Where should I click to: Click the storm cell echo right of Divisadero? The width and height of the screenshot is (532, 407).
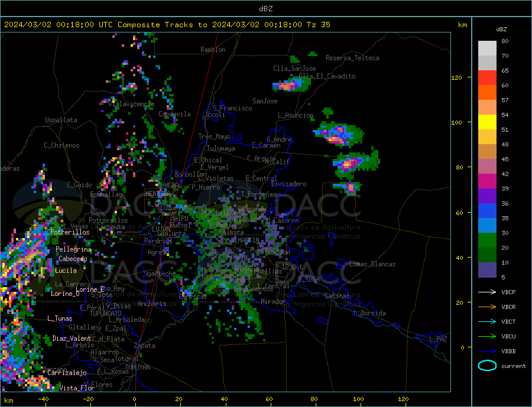(x=349, y=188)
